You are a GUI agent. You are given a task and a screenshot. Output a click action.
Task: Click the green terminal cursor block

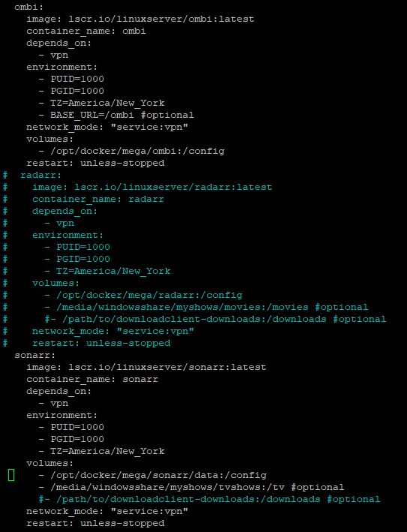point(11,475)
